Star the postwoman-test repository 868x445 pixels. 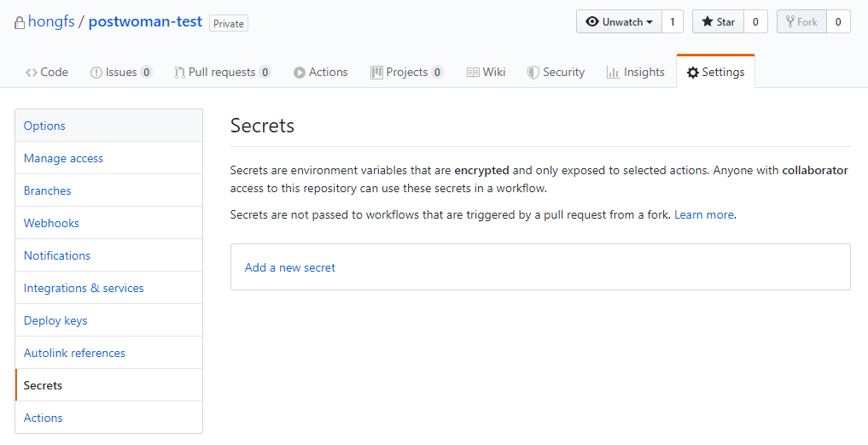coord(718,21)
